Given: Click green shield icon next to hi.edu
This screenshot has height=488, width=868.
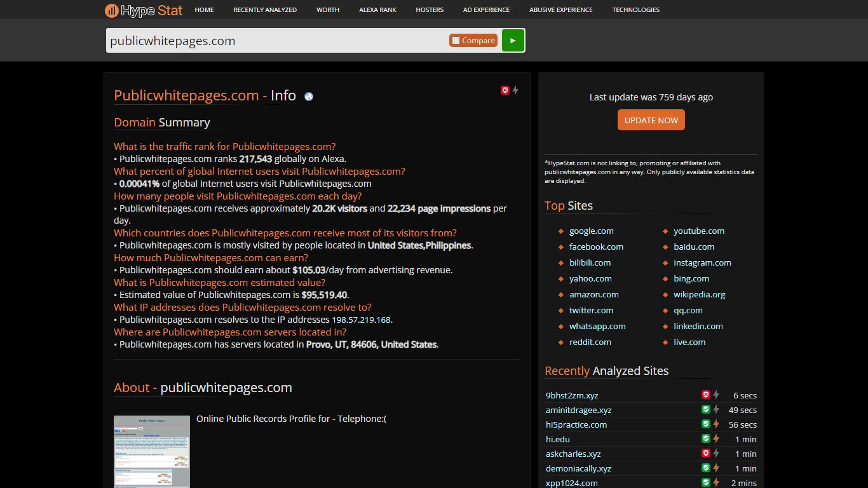Looking at the screenshot, I should point(705,438).
